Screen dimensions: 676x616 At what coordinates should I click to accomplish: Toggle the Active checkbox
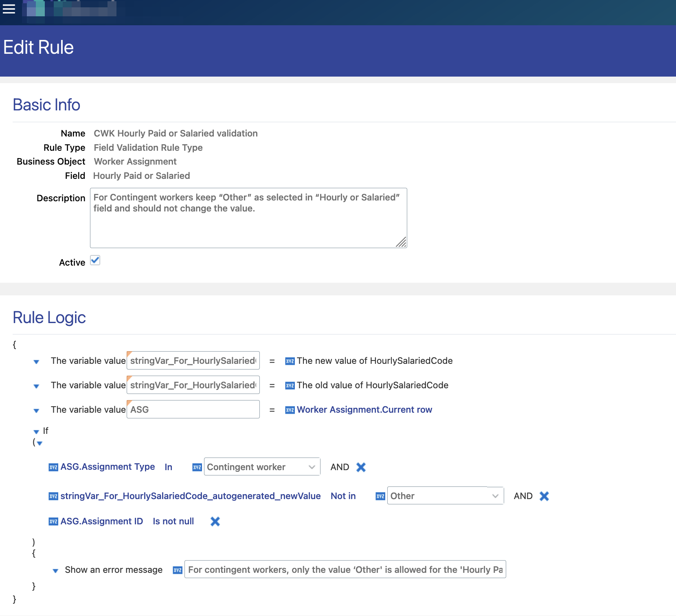coord(95,260)
